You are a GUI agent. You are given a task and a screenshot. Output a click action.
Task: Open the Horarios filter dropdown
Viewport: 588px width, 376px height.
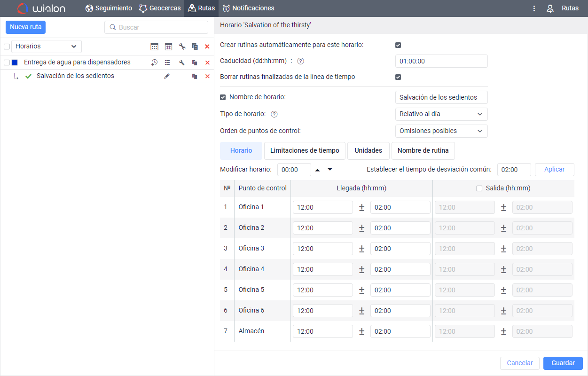[x=46, y=47]
